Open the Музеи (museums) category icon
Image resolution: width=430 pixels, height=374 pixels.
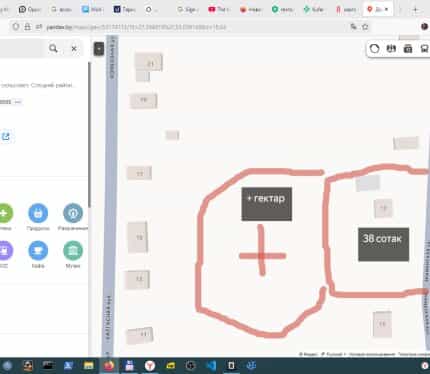(x=73, y=250)
